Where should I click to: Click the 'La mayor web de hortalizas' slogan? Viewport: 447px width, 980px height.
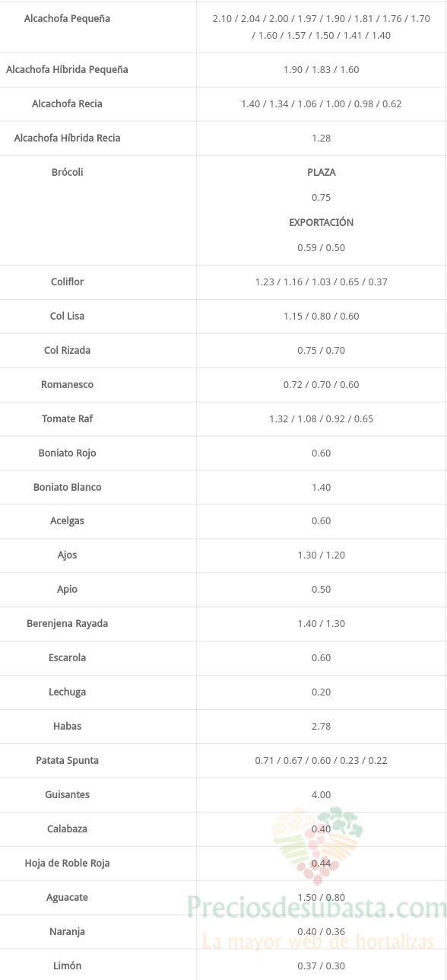coord(318,942)
